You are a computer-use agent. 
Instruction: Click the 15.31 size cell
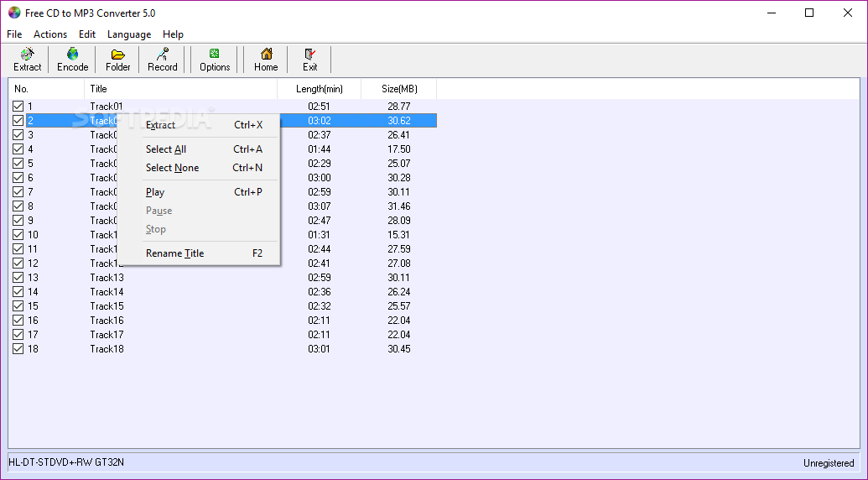399,235
